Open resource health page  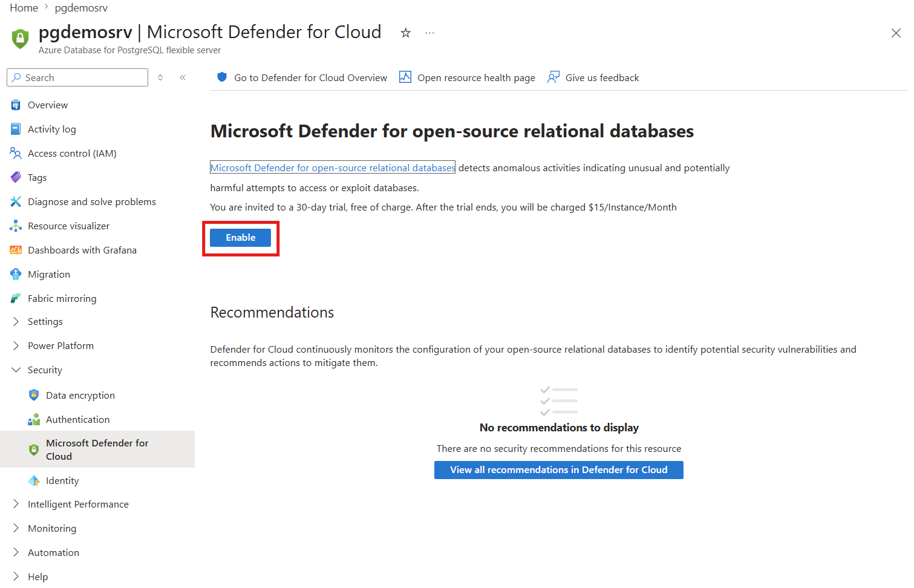pyautogui.click(x=476, y=78)
